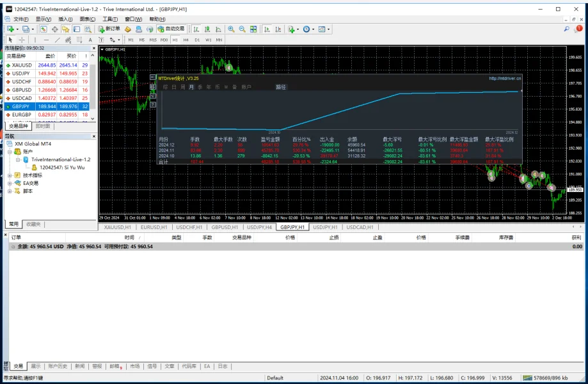Switch chart timeframe to H4
The width and height of the screenshot is (588, 384).
(x=186, y=40)
